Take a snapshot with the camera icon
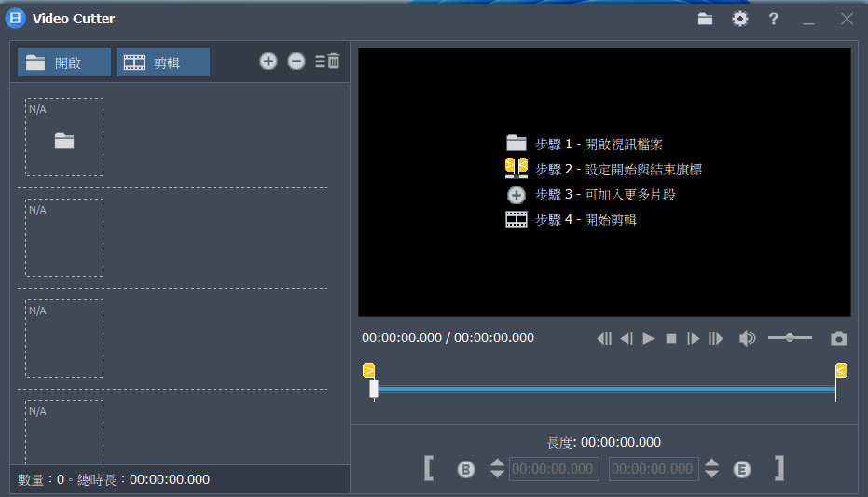 (x=839, y=338)
